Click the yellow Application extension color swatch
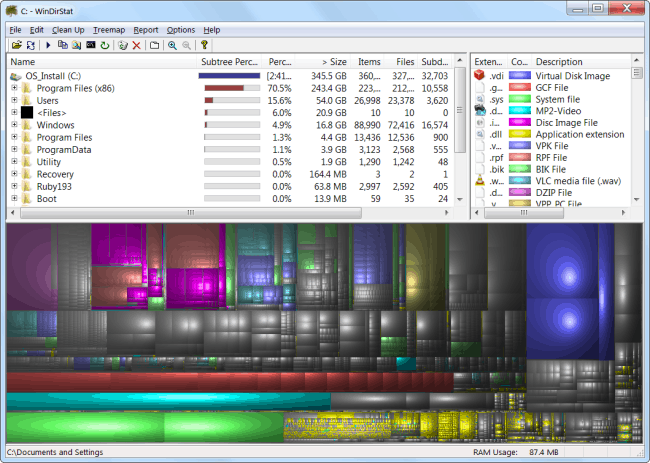 click(x=520, y=134)
